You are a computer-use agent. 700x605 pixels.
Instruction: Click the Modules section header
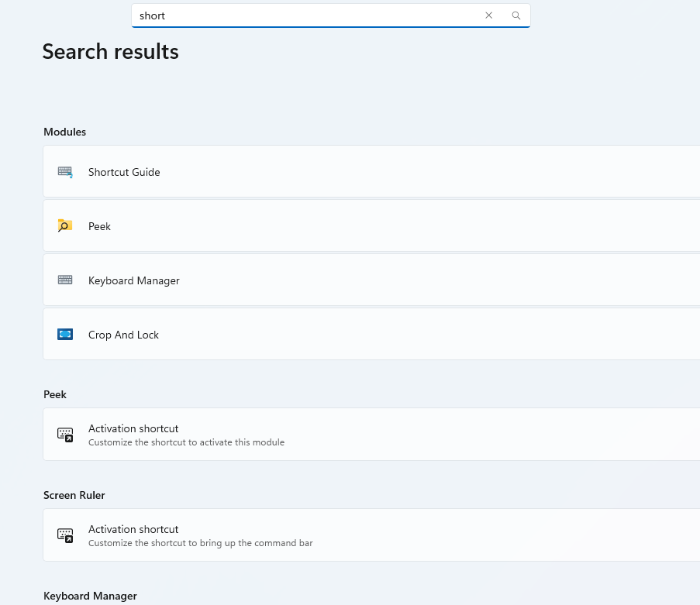(64, 132)
